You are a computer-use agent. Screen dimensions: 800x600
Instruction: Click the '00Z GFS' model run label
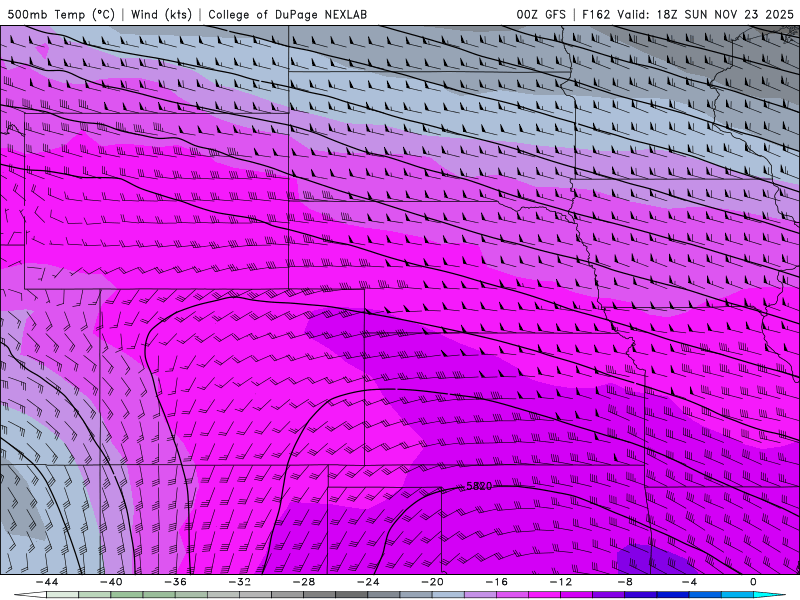point(541,14)
